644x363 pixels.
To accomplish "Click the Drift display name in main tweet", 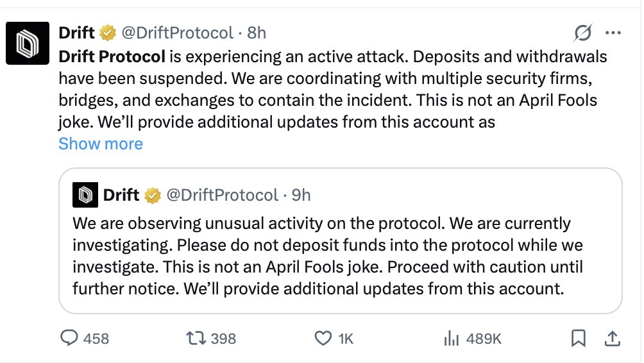I will click(x=76, y=32).
